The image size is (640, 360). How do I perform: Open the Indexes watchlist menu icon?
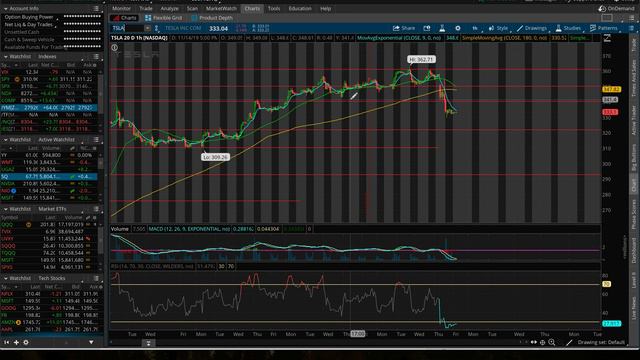click(96, 57)
